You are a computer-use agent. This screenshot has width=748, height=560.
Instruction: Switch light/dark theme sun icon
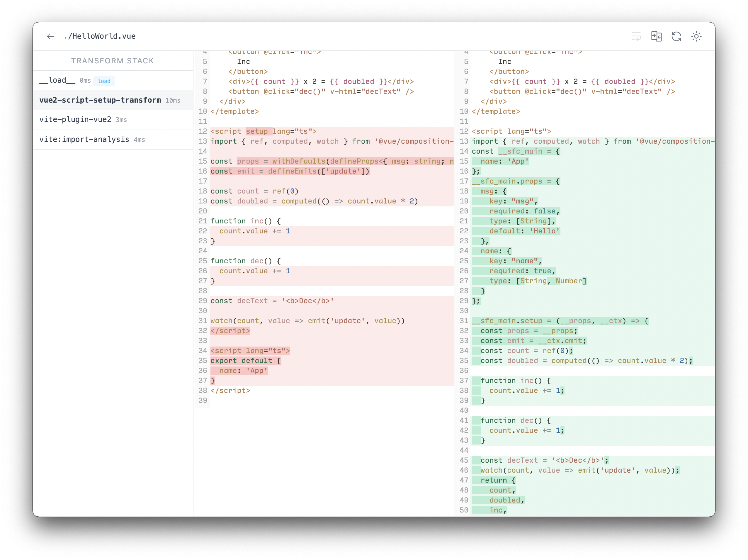pos(696,36)
